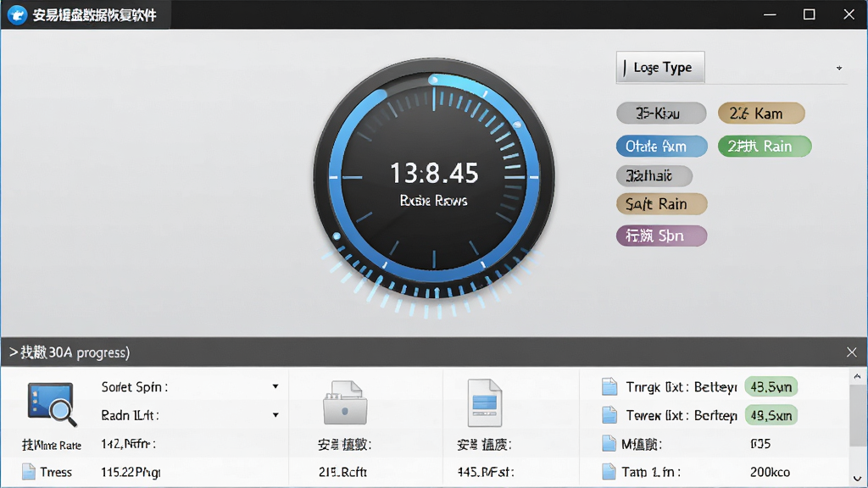The height and width of the screenshot is (488, 868).
Task: Open the Loge Type dropdown arrow
Action: 839,68
